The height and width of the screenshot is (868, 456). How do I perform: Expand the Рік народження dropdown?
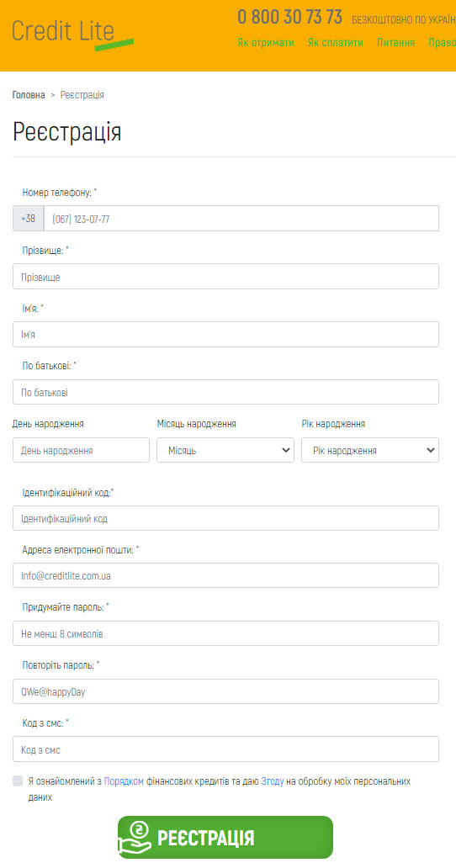click(370, 450)
